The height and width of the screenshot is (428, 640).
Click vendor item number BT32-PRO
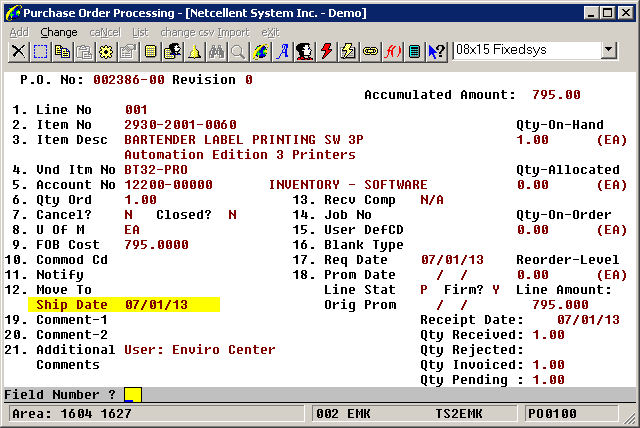pos(156,169)
